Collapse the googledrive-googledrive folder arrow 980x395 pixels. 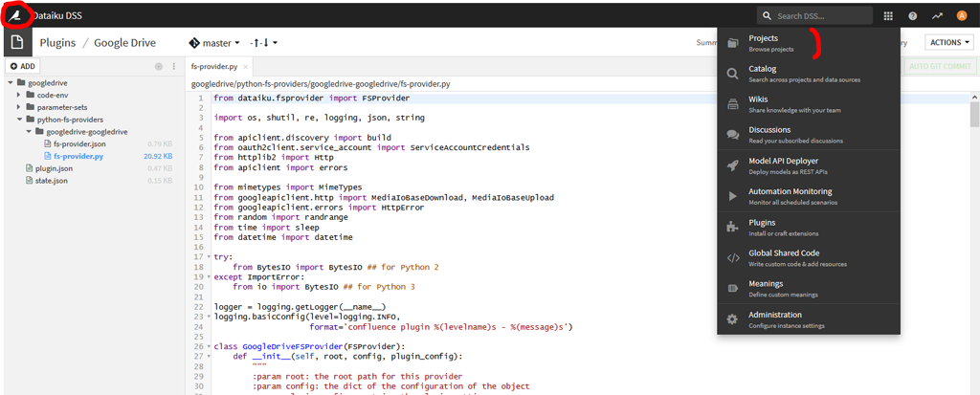click(28, 131)
